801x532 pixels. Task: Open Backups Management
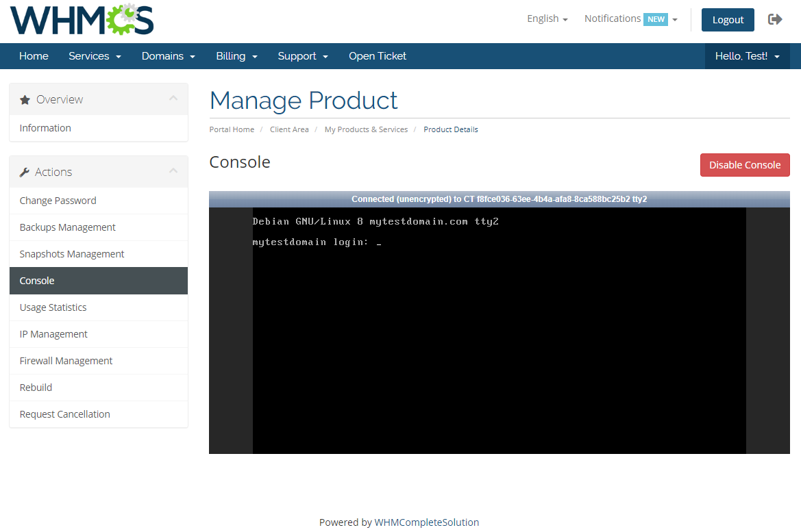coord(99,227)
